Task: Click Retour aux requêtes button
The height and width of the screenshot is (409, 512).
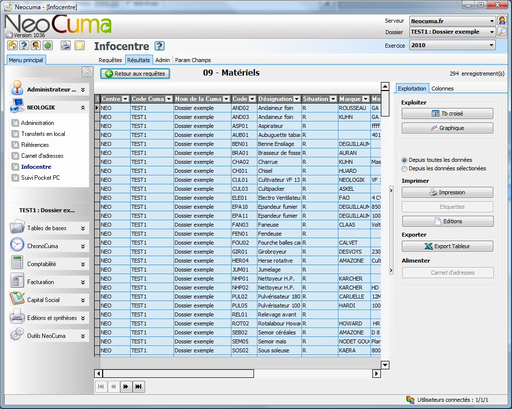Action: tap(135, 74)
